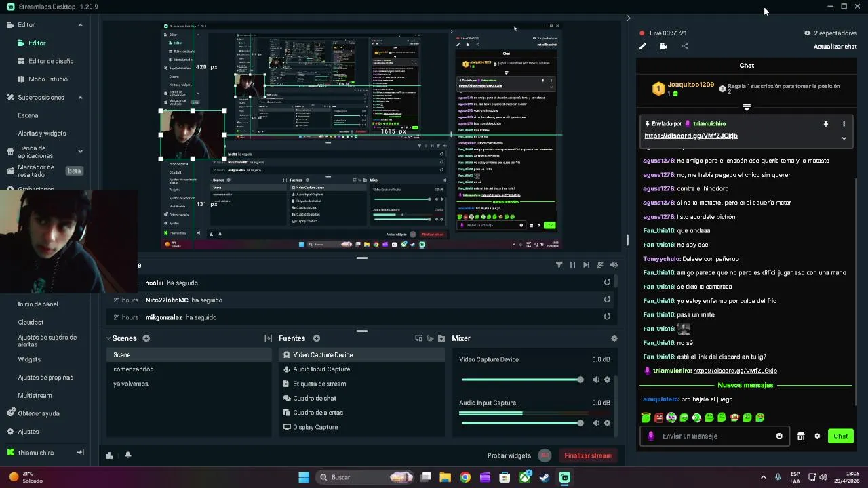Click Probar widgets button

pos(509,455)
